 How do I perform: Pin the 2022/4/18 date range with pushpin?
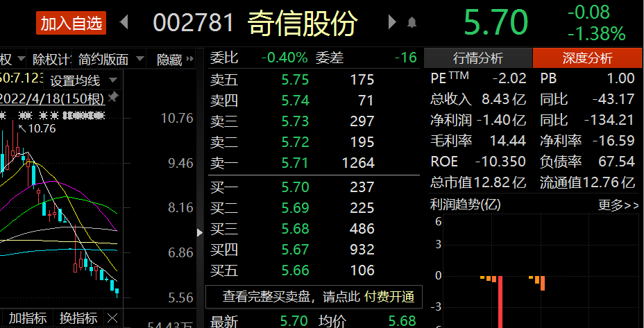[x=112, y=97]
